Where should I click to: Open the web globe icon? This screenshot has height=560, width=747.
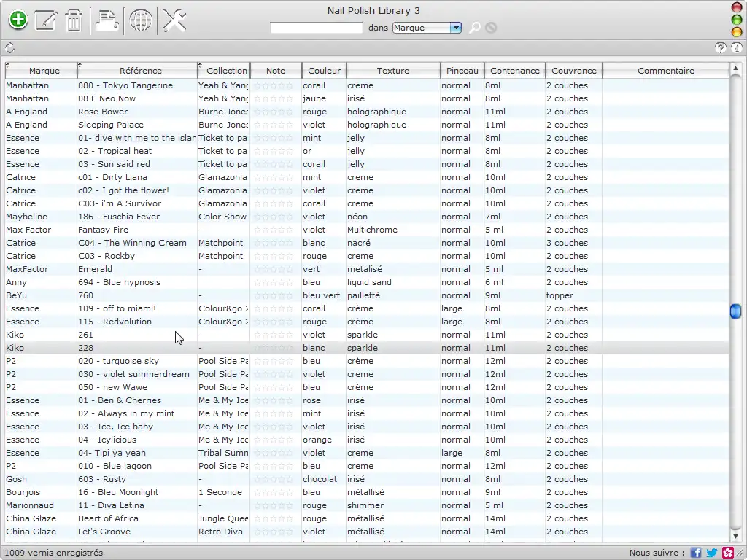[x=141, y=20]
